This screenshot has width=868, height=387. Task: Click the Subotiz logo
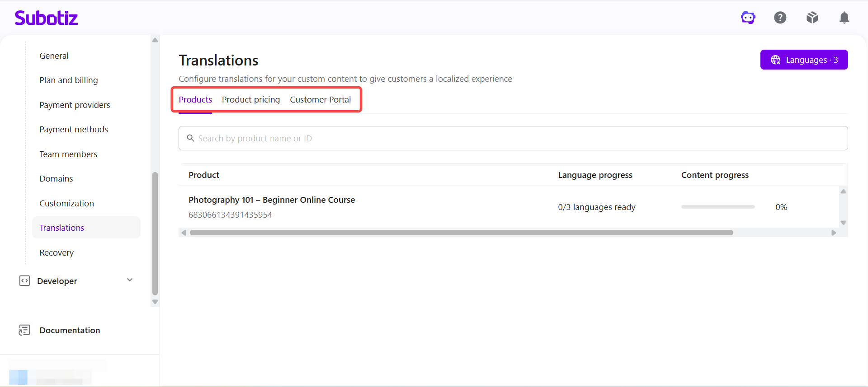pos(46,18)
